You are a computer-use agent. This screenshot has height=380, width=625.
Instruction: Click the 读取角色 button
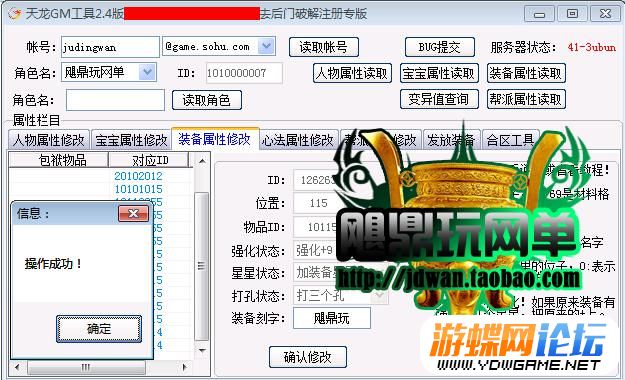(x=207, y=100)
